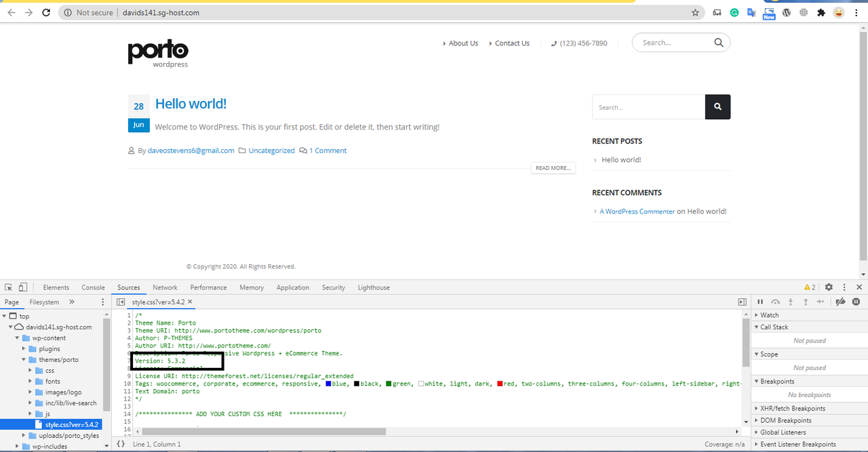Open the Hello world! post title

coord(191,104)
